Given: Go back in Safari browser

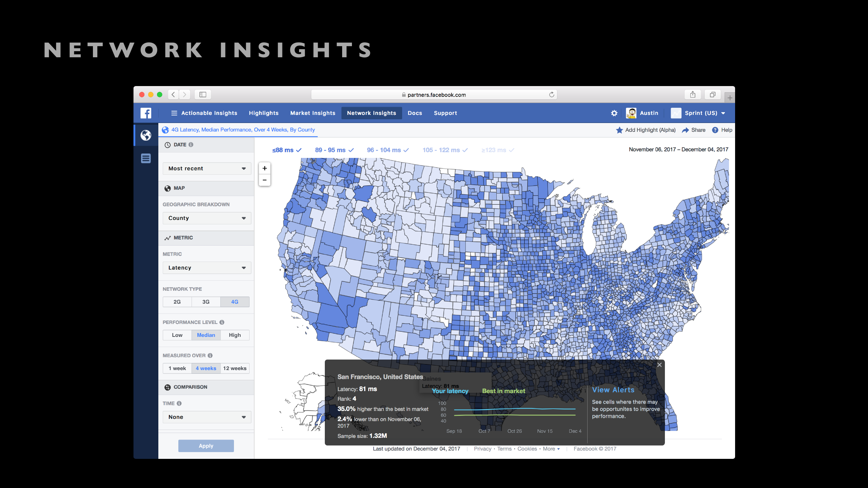Looking at the screenshot, I should coord(173,95).
